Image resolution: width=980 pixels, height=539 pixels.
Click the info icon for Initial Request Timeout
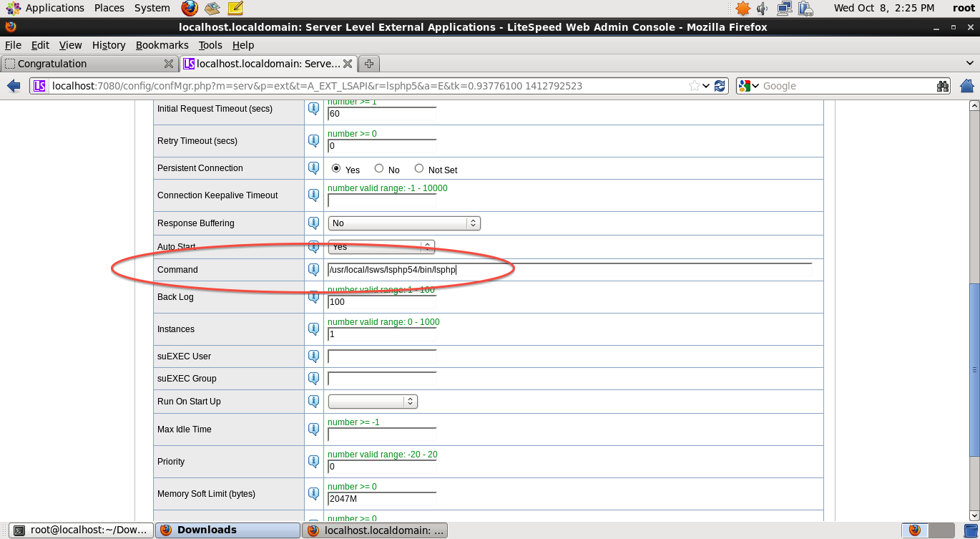click(x=313, y=109)
